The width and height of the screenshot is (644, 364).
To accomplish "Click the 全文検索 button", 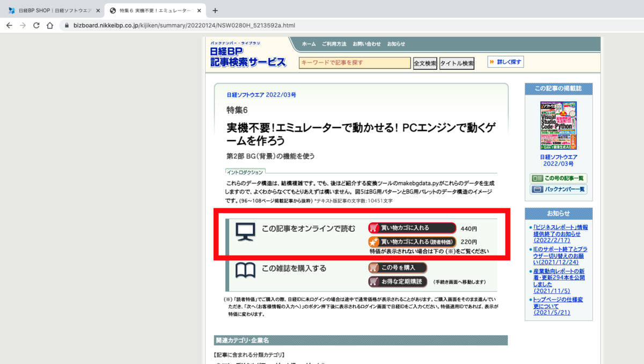I will (x=425, y=63).
